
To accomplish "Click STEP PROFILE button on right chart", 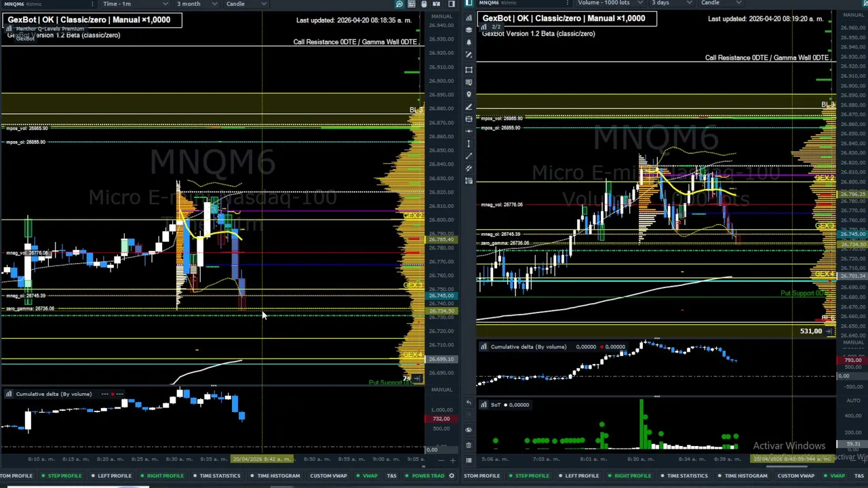I will [528, 476].
